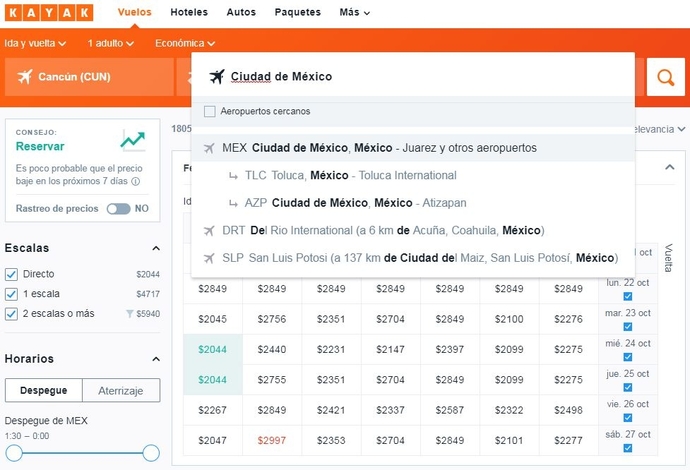This screenshot has width=690, height=470.
Task: Click the KAYAK logo
Action: click(x=50, y=13)
